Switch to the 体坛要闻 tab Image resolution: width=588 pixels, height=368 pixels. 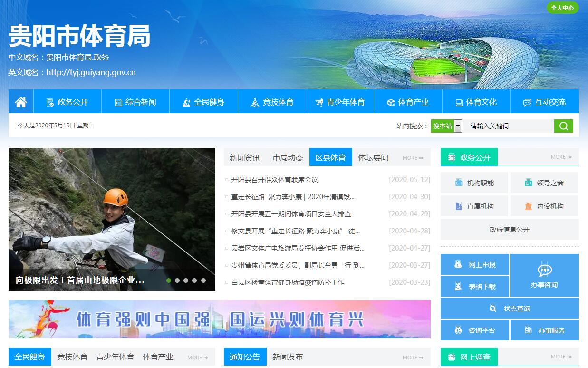[x=373, y=157]
